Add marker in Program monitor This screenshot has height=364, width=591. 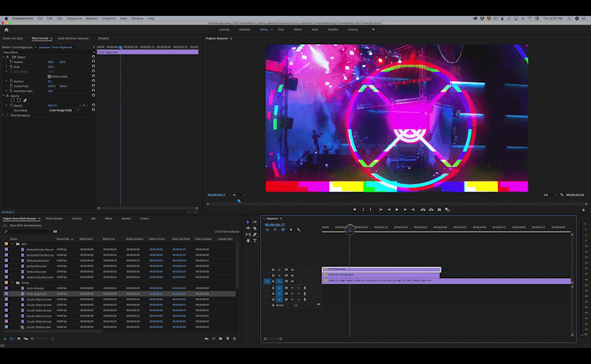[x=354, y=210]
